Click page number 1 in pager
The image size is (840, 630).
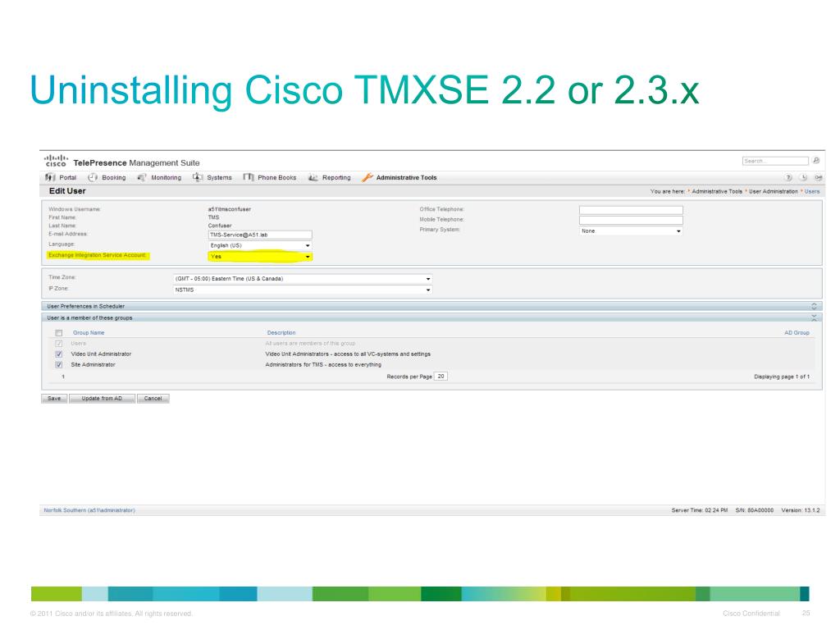click(x=63, y=377)
